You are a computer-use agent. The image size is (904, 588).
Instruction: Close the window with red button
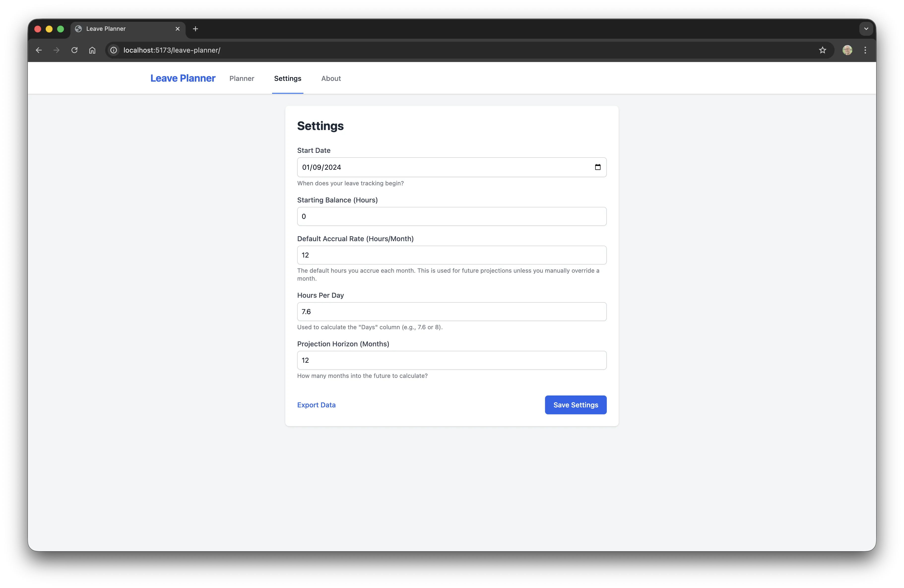click(x=38, y=29)
